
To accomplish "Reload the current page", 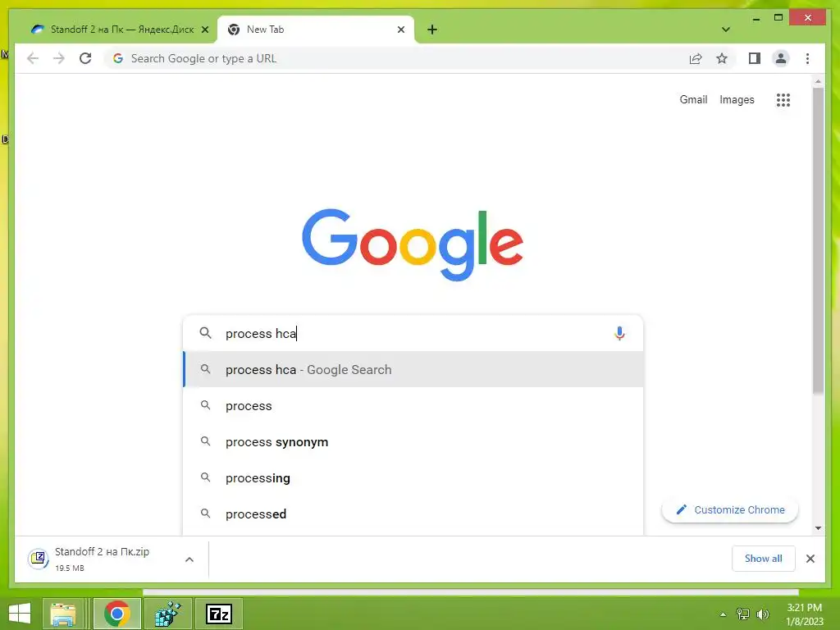I will tap(85, 58).
